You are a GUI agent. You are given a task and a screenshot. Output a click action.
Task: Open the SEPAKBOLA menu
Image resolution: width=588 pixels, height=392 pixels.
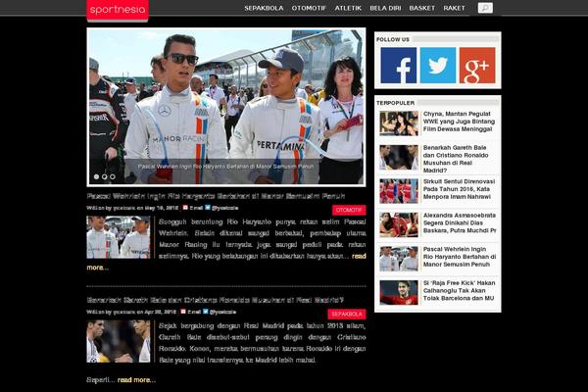[x=264, y=8]
